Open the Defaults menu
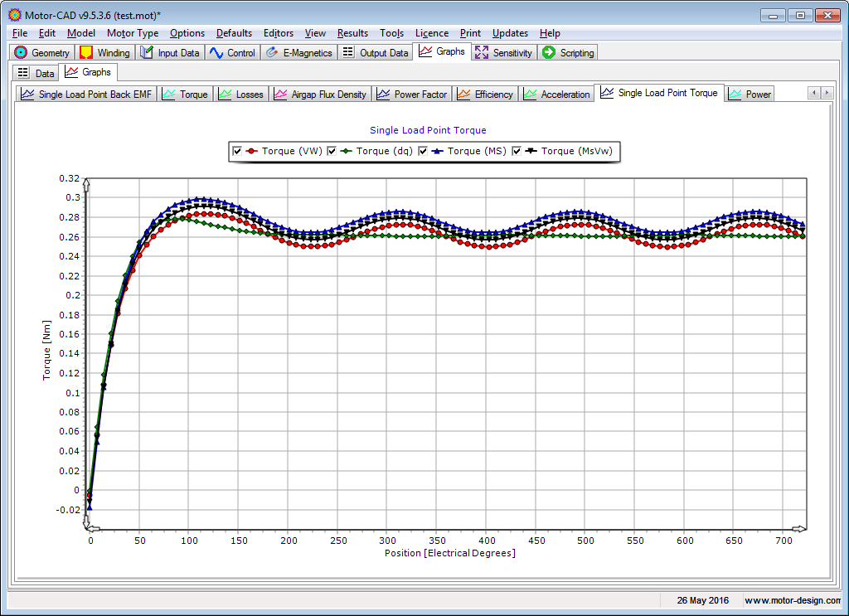 [234, 33]
